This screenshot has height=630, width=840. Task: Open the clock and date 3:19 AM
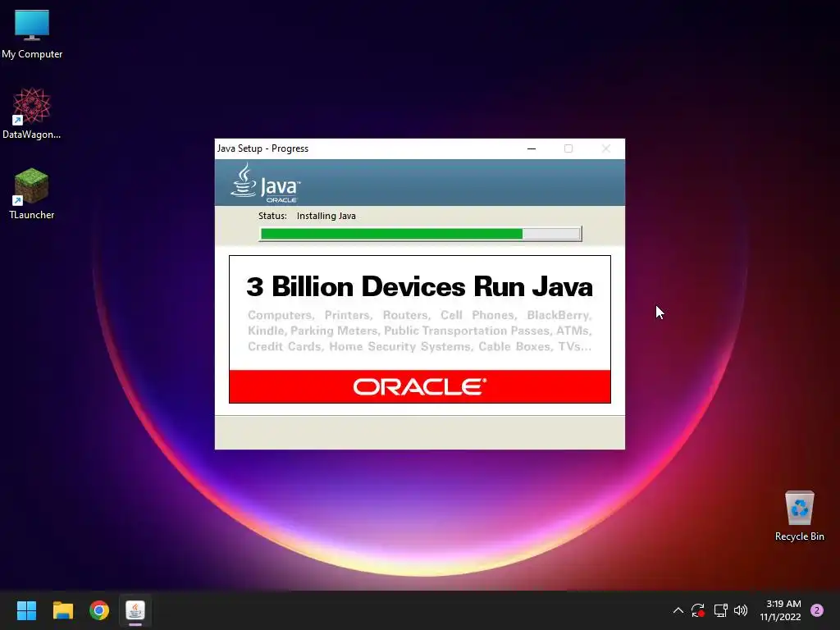click(x=781, y=610)
